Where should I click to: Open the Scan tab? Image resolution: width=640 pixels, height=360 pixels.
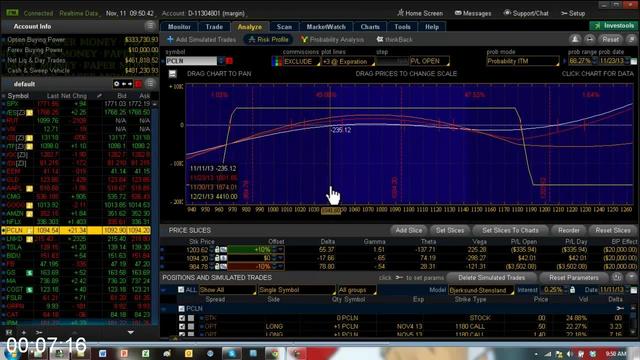pyautogui.click(x=284, y=27)
